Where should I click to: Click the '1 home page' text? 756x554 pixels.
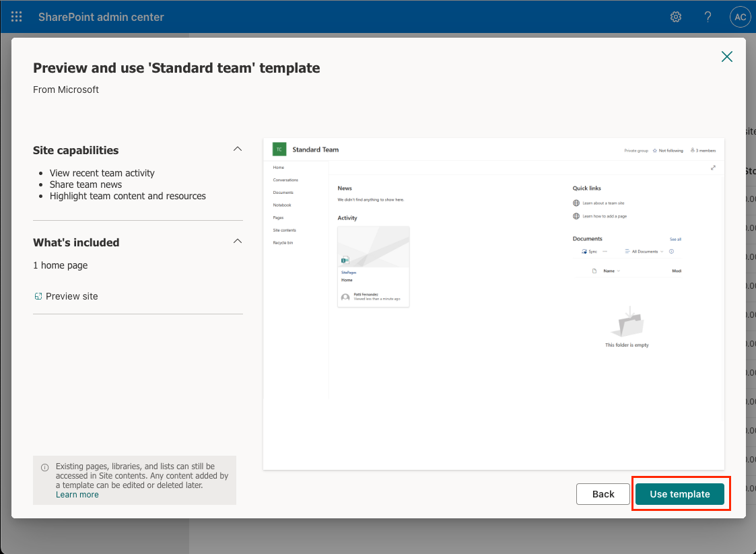61,265
